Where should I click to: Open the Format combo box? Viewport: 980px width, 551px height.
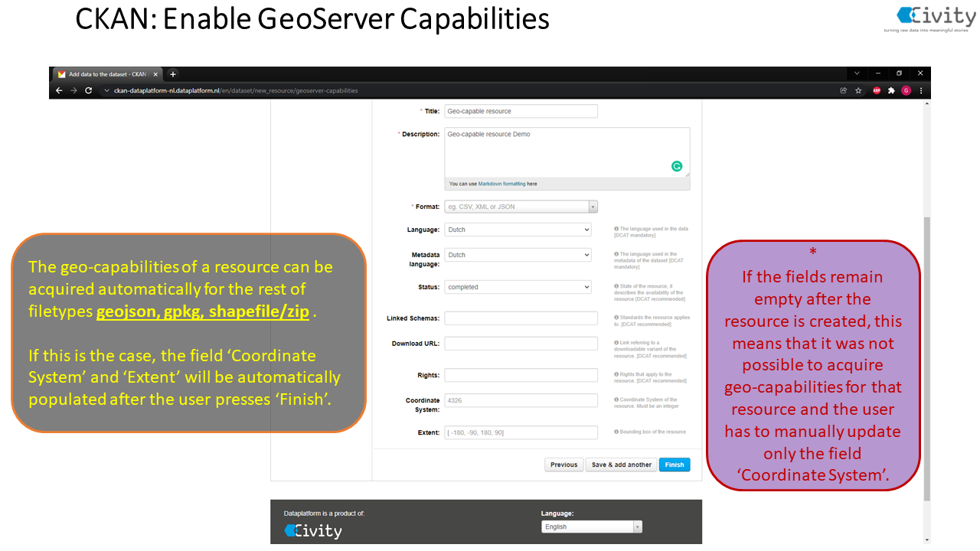[521, 207]
